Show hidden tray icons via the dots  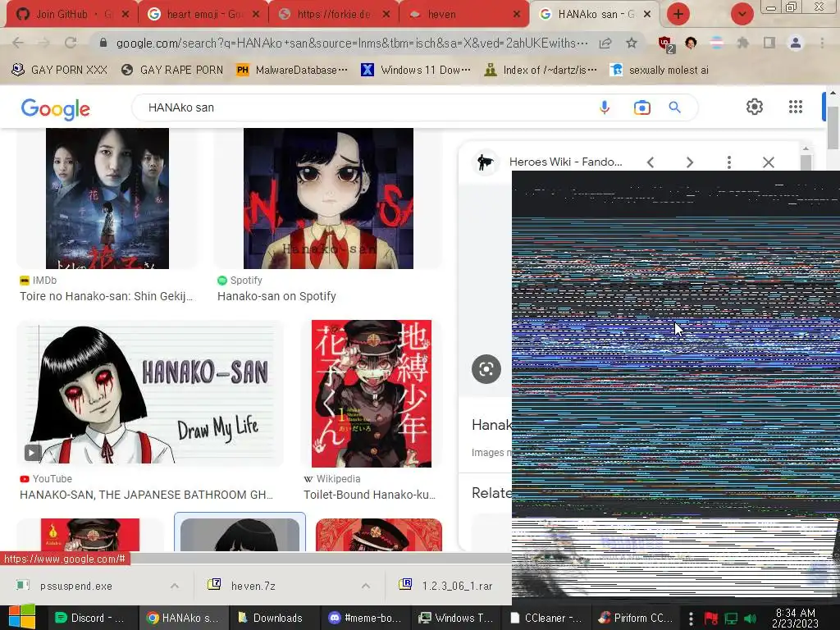(x=691, y=619)
